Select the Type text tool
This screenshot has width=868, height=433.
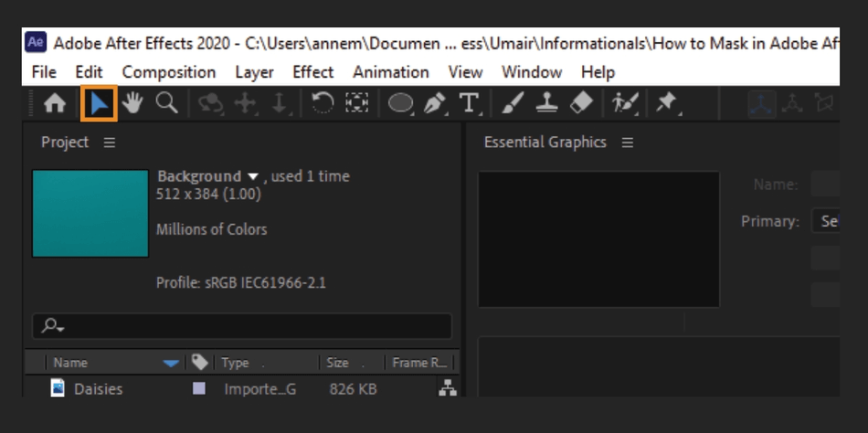click(x=470, y=103)
